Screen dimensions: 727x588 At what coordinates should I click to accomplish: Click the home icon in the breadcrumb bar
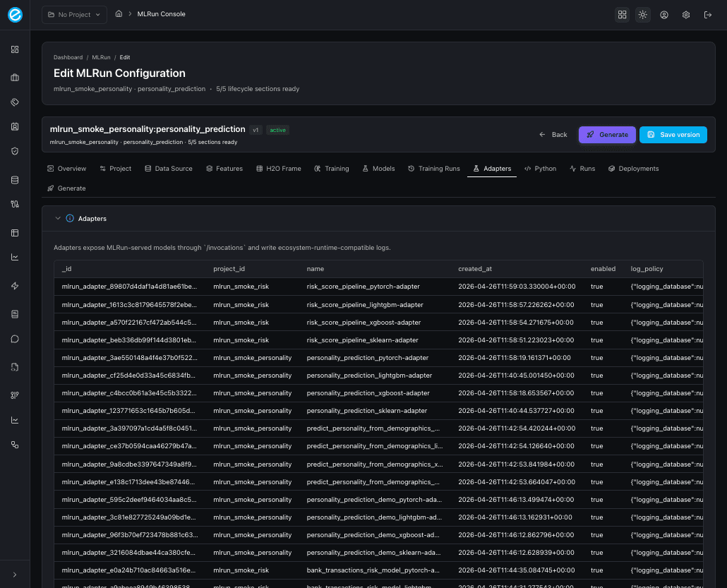click(119, 13)
